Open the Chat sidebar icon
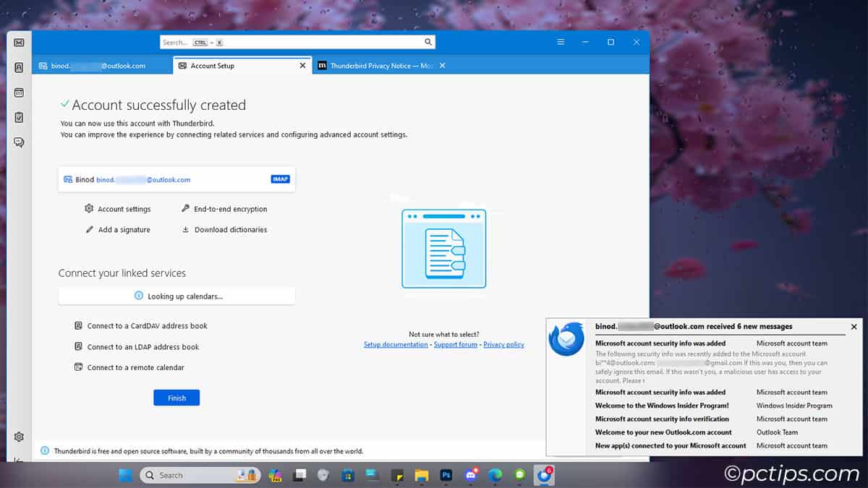 [x=19, y=142]
